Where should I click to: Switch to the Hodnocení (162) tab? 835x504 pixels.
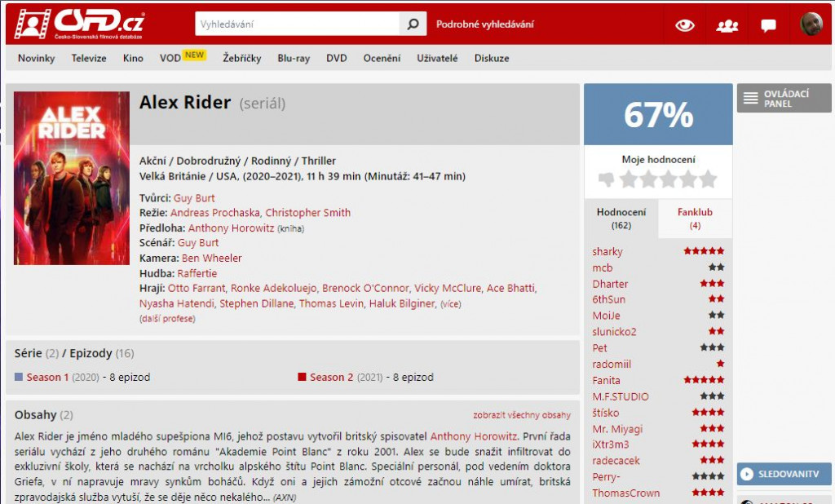coord(621,219)
